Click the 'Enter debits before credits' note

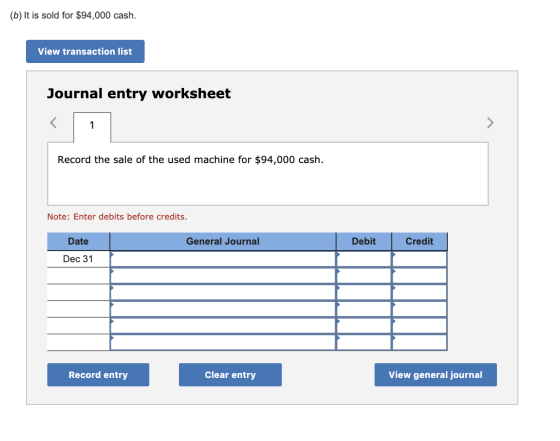pos(117,217)
